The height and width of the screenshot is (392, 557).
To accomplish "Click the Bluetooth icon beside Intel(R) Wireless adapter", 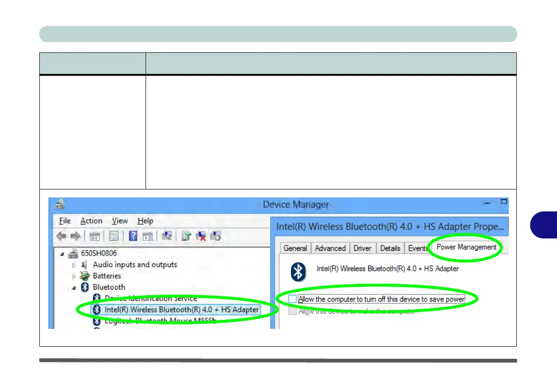I will [96, 310].
